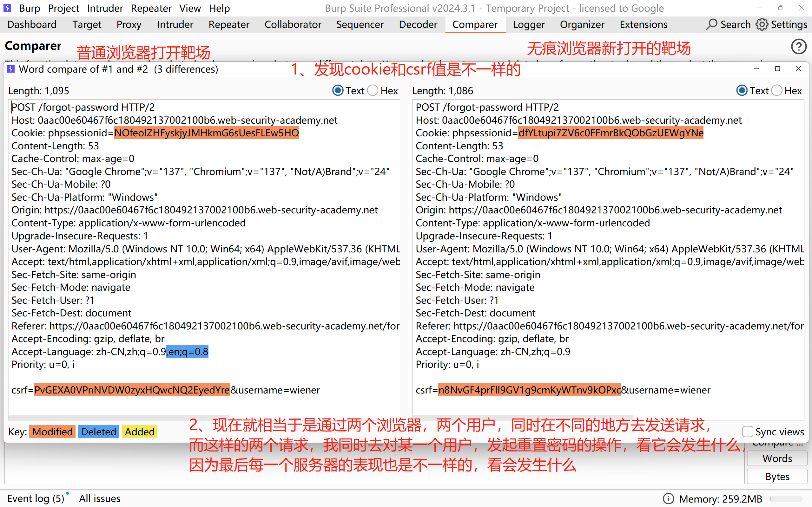The width and height of the screenshot is (812, 507).
Task: Click the Word compare dialog Burp icon
Action: [11, 69]
